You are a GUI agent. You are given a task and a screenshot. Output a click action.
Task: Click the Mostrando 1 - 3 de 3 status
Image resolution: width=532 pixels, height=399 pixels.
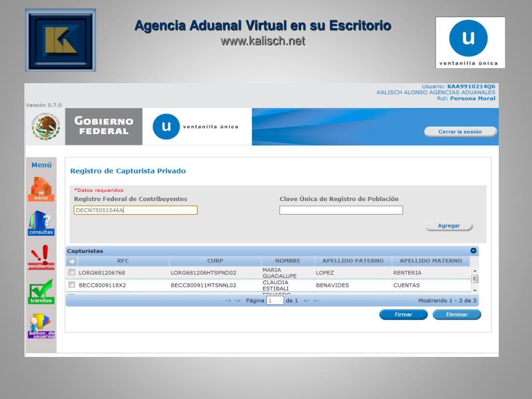(447, 301)
